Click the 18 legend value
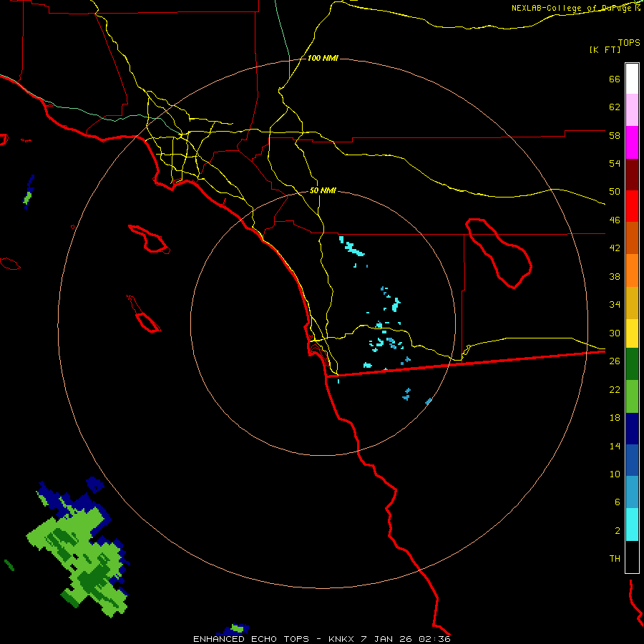The height and width of the screenshot is (644, 644). point(615,418)
